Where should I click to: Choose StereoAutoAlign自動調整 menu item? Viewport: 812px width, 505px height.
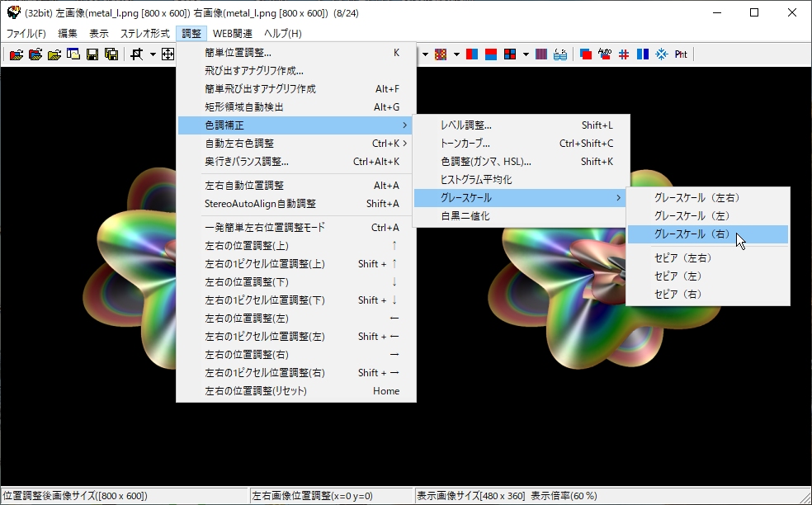coord(295,204)
